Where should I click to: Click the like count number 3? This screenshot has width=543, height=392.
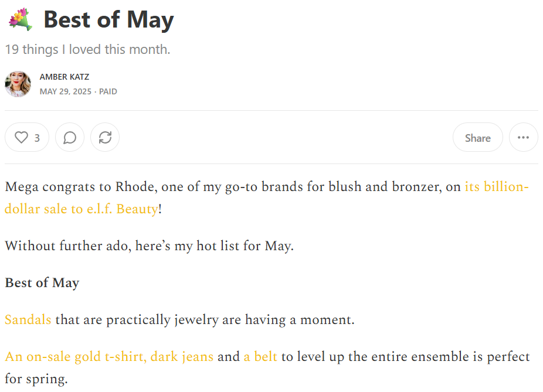click(37, 138)
